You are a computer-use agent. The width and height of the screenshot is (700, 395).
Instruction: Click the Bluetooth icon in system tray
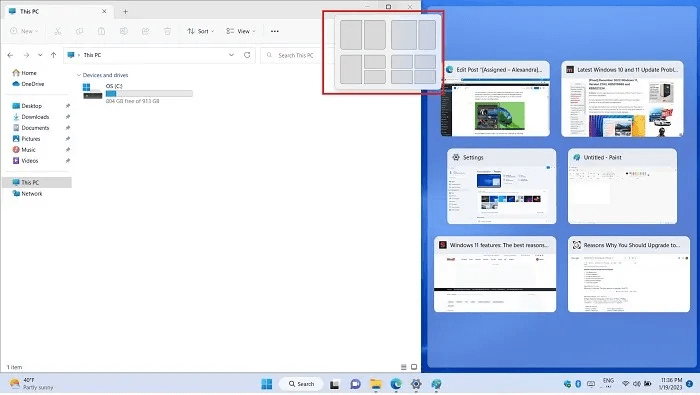578,384
